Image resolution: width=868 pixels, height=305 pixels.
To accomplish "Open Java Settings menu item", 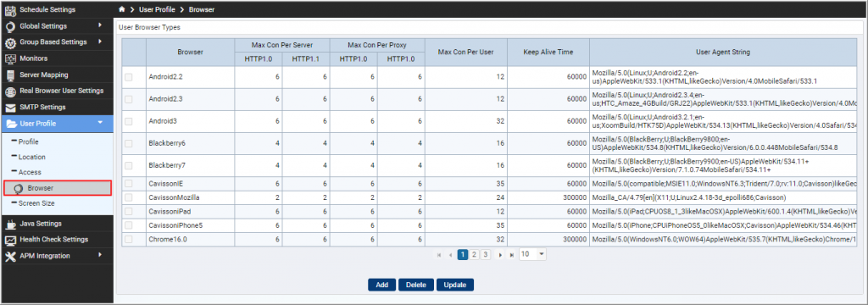I will point(57,224).
